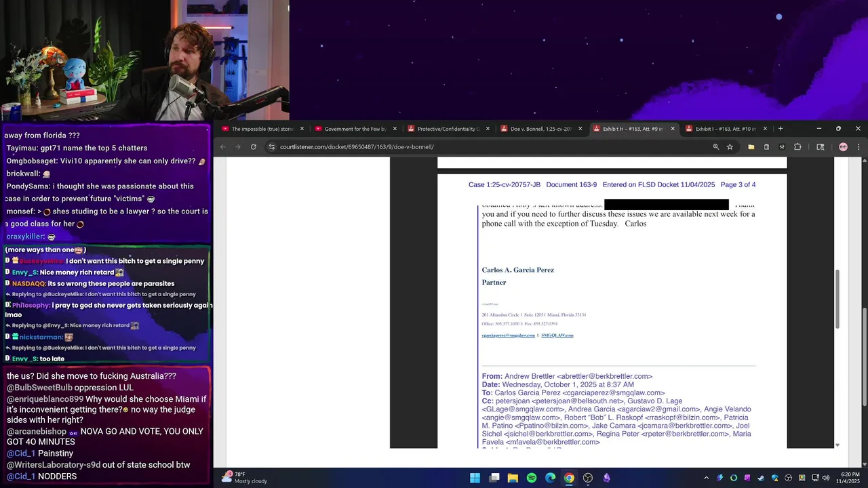Open cgarciaperez@smgqlaw.com email link
The image size is (868, 488).
[509, 335]
